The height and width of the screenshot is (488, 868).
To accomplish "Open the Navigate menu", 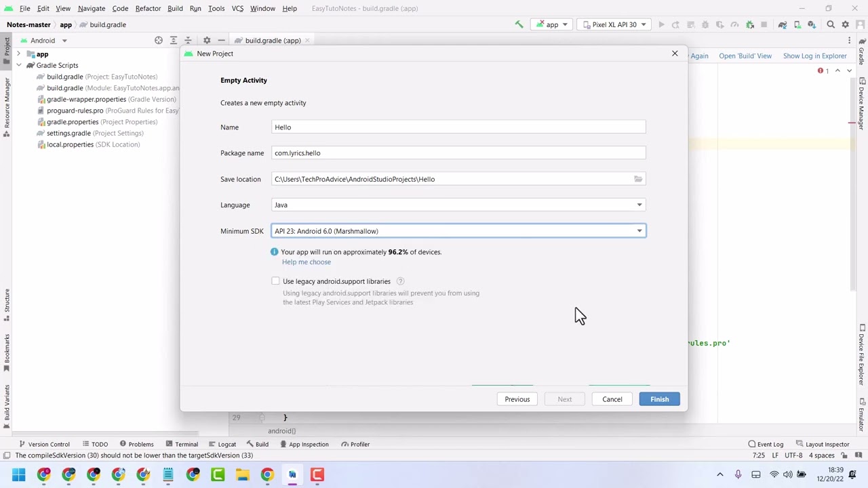I will coord(91,8).
